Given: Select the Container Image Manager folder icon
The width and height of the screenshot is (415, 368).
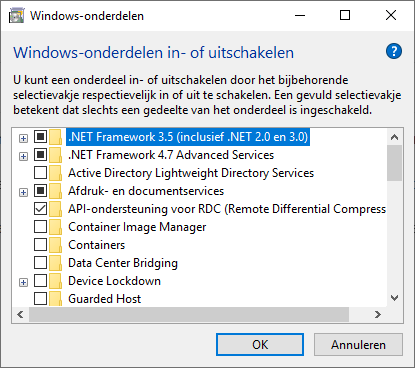Looking at the screenshot, I should tap(55, 227).
